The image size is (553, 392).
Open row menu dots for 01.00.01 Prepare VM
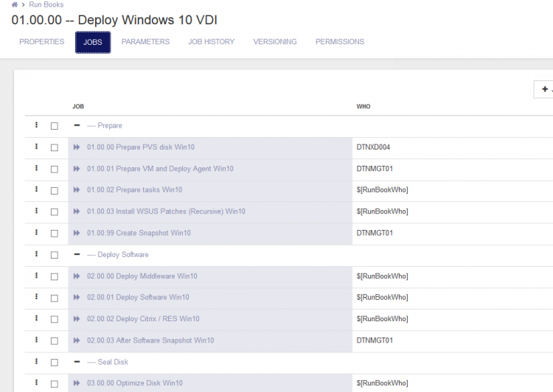click(36, 169)
